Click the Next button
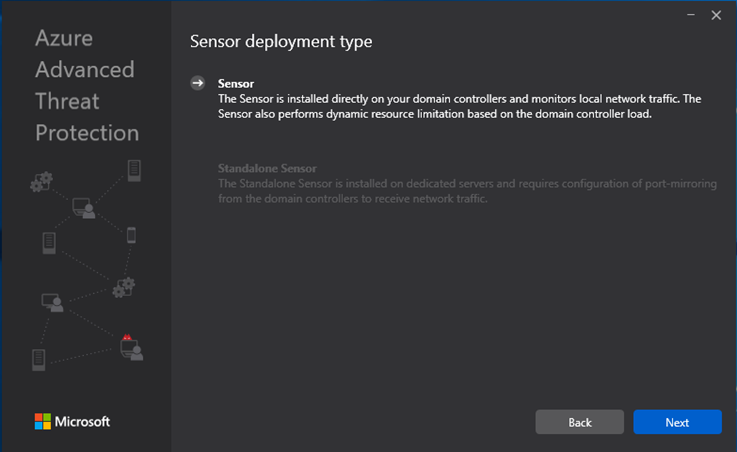Screen dimensions: 737x452 [x=677, y=422]
